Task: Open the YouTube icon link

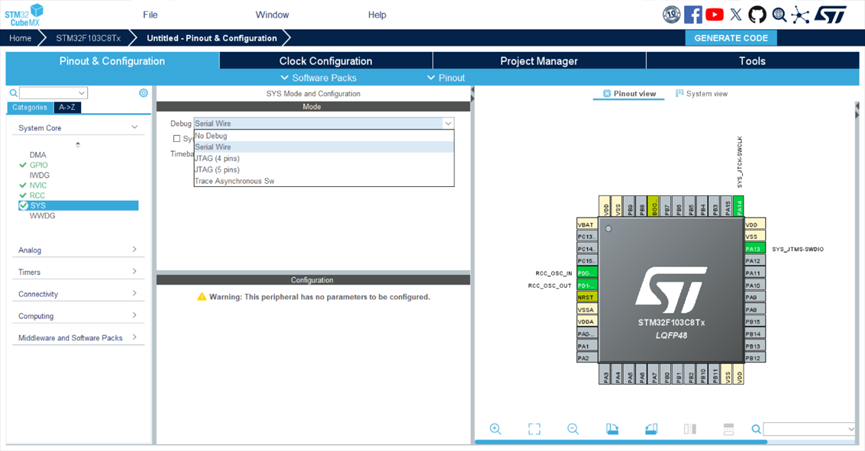Action: pyautogui.click(x=714, y=14)
